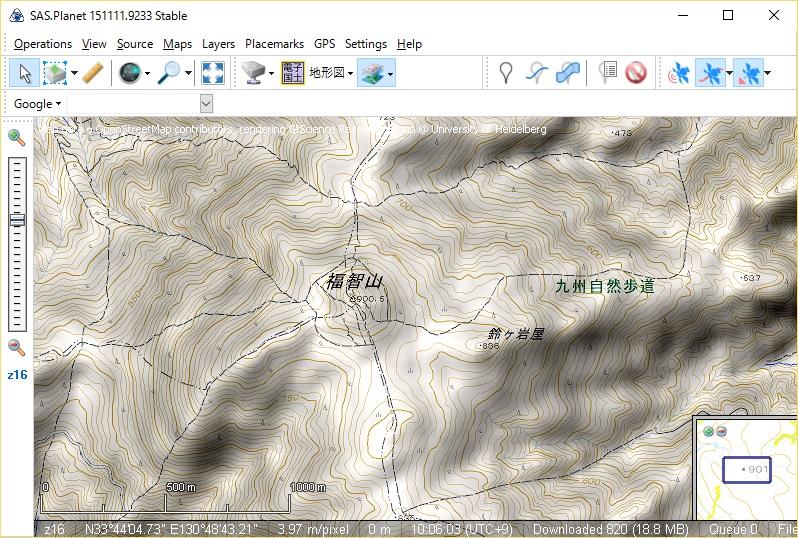The image size is (798, 538).
Task: Open the Layers menu
Action: click(218, 44)
